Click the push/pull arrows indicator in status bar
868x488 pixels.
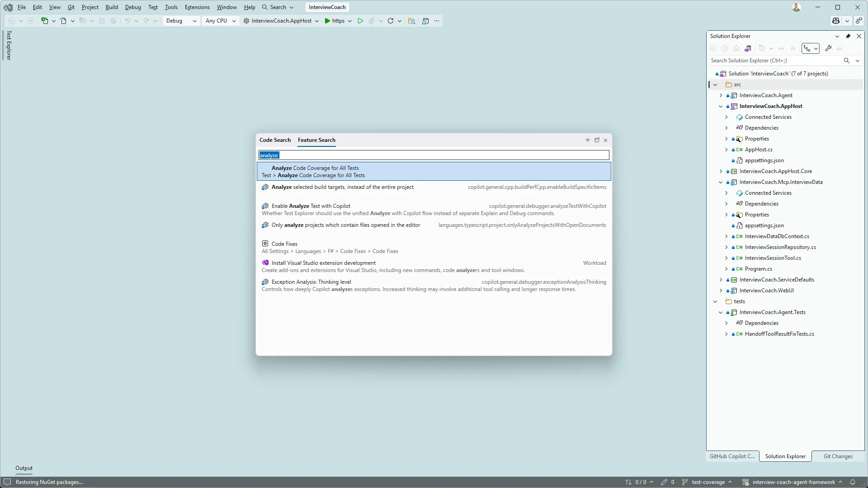click(x=639, y=482)
